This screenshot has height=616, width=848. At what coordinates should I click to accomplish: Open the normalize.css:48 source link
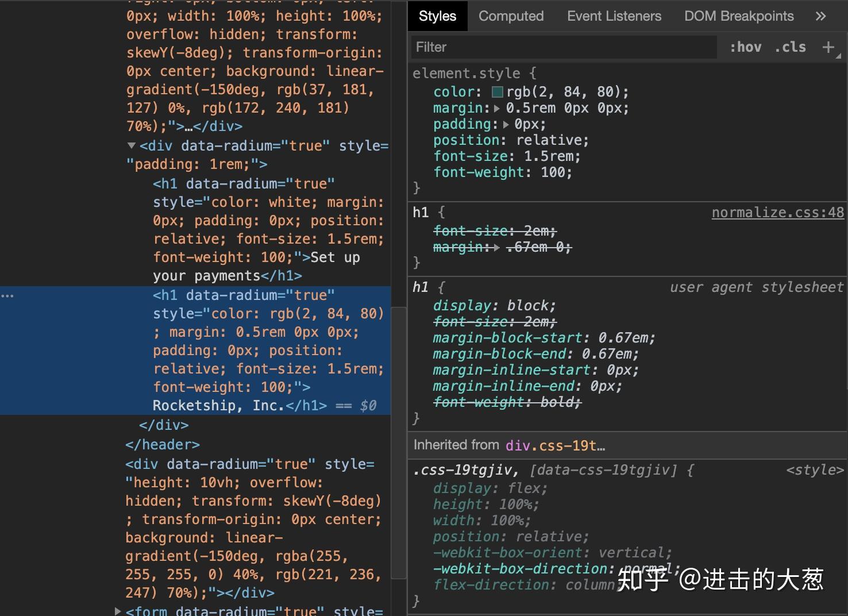click(777, 212)
